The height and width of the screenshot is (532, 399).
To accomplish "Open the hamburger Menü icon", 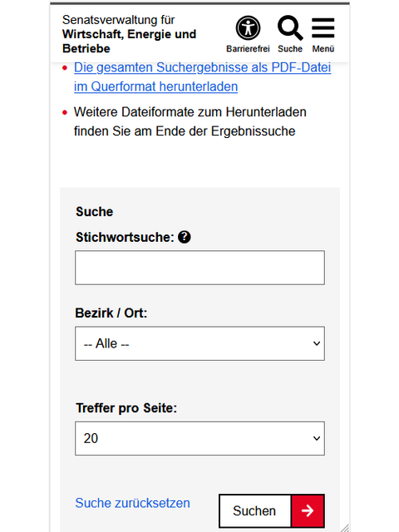I will click(323, 27).
